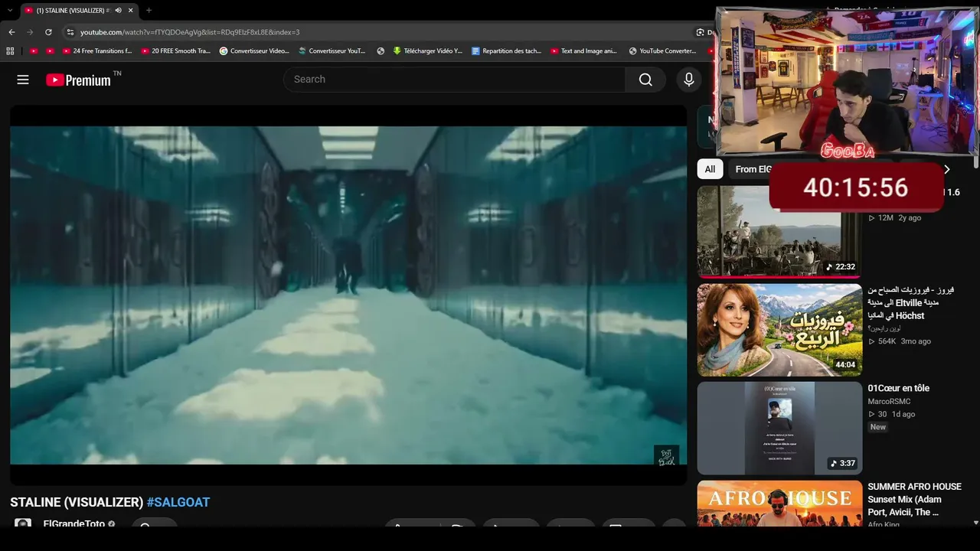The width and height of the screenshot is (980, 551).
Task: Click the STALINE video player
Action: [x=348, y=295]
